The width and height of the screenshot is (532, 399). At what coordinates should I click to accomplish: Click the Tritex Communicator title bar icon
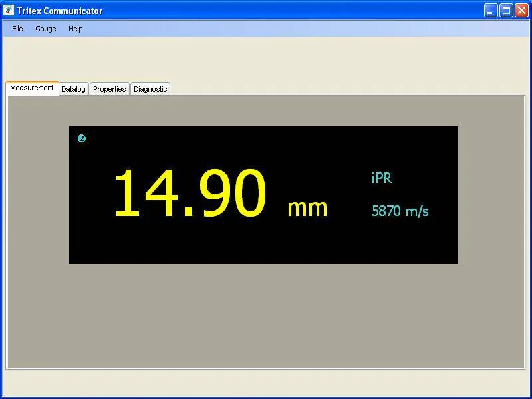(9, 11)
